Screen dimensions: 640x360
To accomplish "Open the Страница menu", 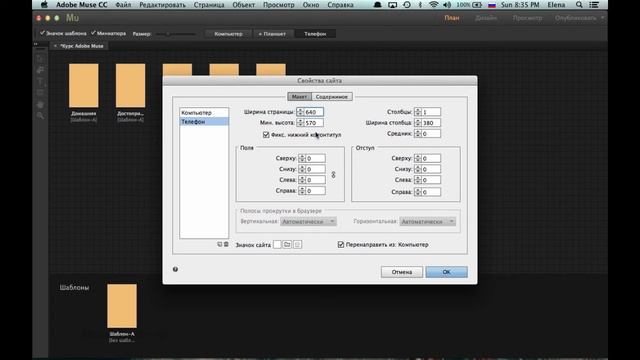I will tap(209, 5).
